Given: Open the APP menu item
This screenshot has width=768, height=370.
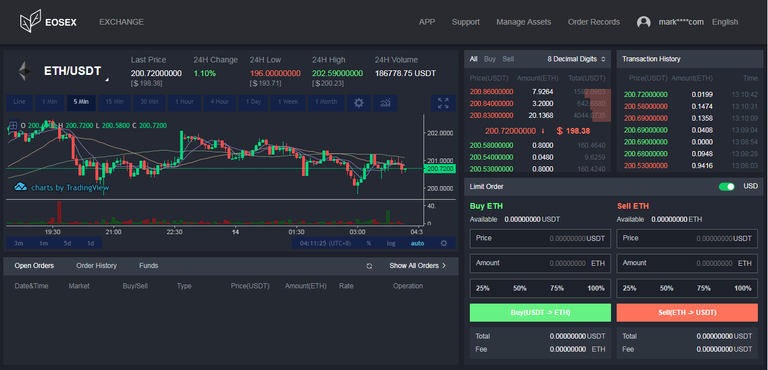Looking at the screenshot, I should click(x=427, y=22).
